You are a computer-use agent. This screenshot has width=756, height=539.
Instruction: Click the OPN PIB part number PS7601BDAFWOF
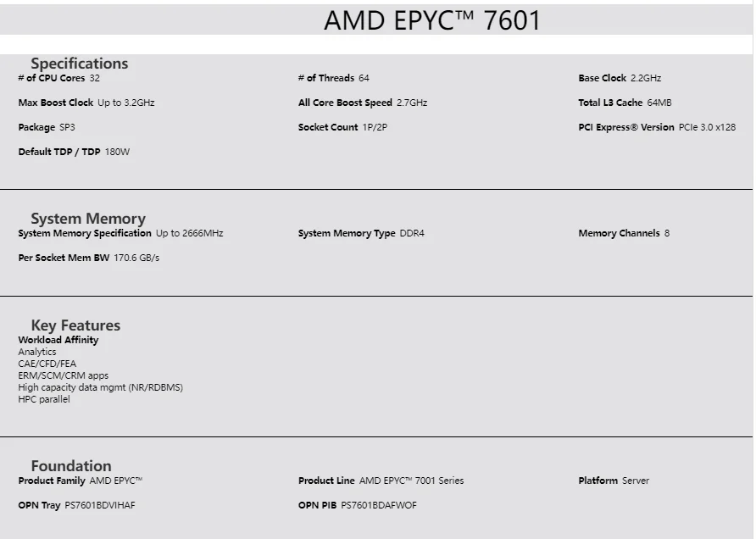pyautogui.click(x=378, y=505)
